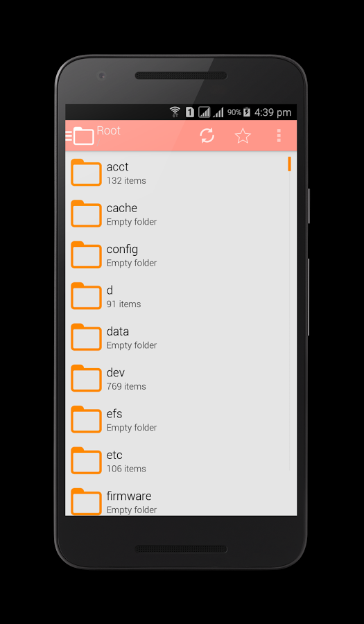Image resolution: width=364 pixels, height=624 pixels.
Task: Open the navigation drawer hamburger icon
Action: 69,136
